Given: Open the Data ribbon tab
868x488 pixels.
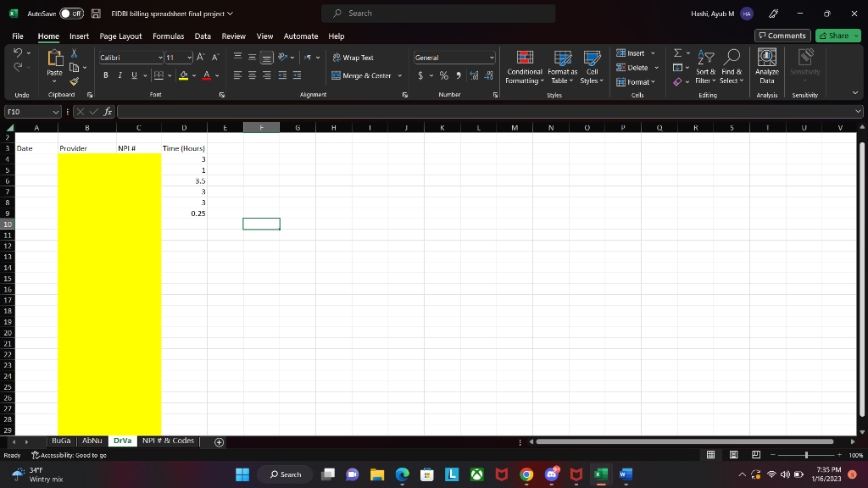Looking at the screenshot, I should [x=203, y=36].
